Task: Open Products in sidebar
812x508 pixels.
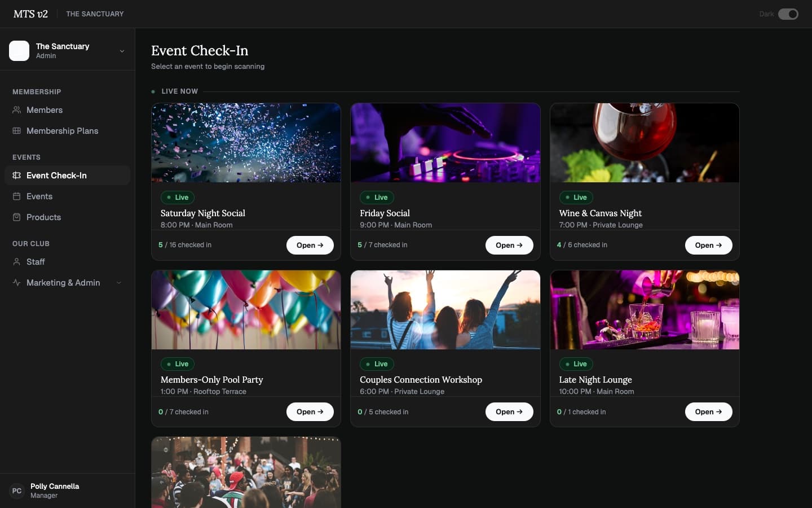Action: (x=68, y=217)
